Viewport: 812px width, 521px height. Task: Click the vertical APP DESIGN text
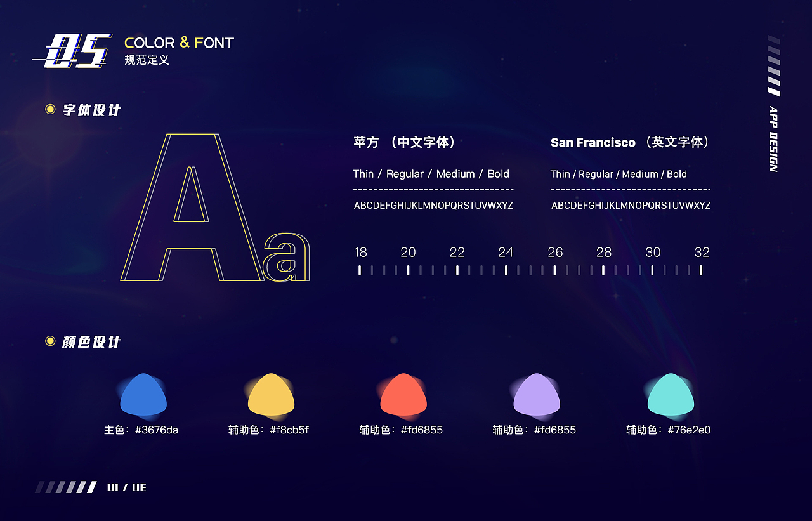tap(773, 139)
